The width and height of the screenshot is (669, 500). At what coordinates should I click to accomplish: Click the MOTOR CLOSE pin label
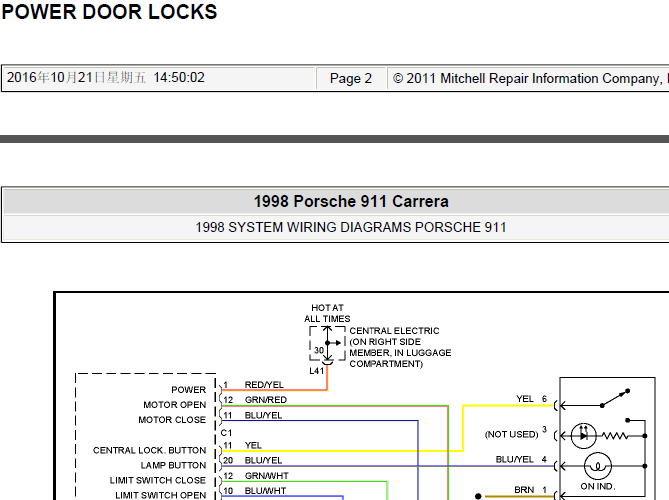pyautogui.click(x=172, y=420)
